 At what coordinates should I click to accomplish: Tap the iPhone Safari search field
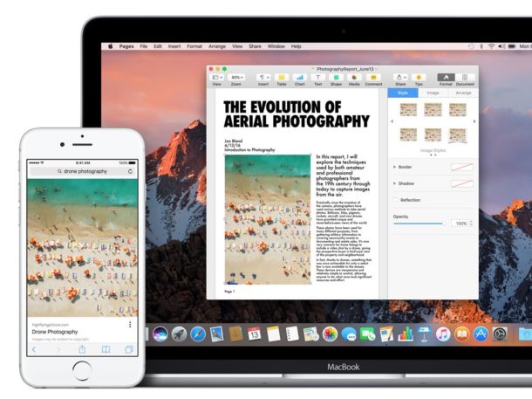point(83,171)
